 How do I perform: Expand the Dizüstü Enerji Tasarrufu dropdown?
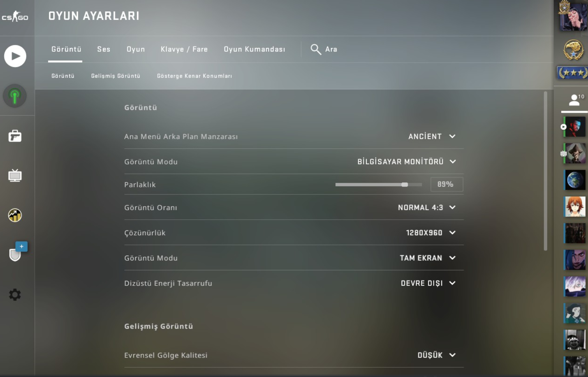coord(428,283)
